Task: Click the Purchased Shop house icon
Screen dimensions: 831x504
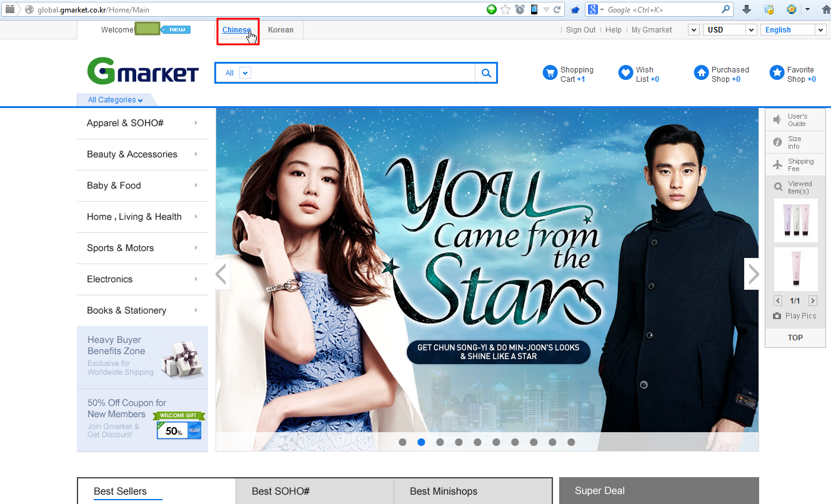Action: (701, 73)
